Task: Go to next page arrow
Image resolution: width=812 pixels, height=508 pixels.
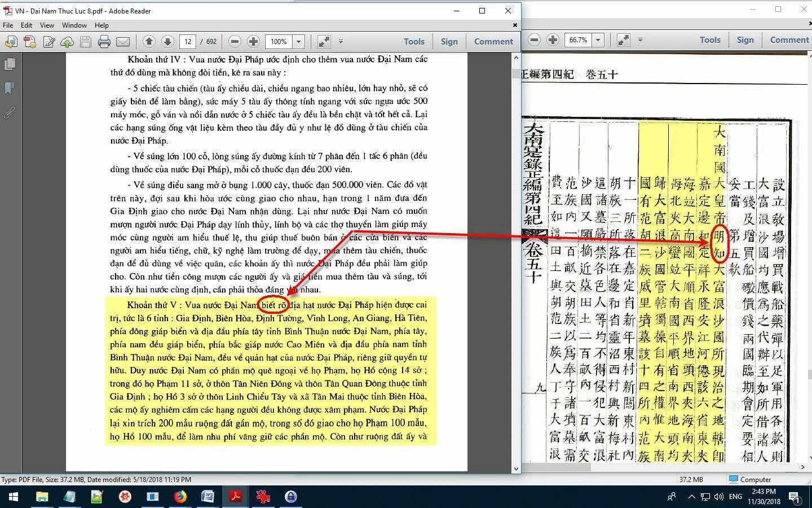Action: (x=167, y=41)
